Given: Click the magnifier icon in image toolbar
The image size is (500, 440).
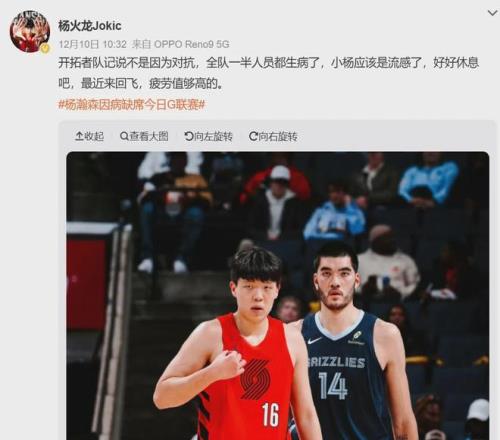Looking at the screenshot, I should coord(124,136).
